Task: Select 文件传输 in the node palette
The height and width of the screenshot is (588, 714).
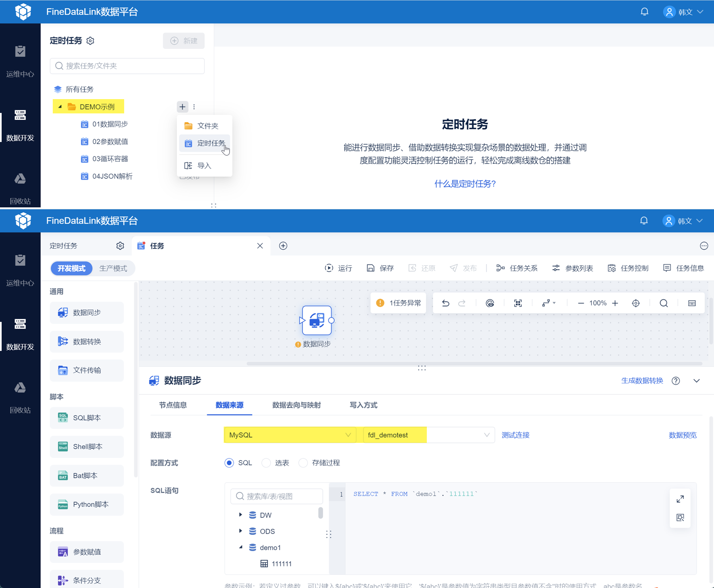Action: [x=87, y=370]
